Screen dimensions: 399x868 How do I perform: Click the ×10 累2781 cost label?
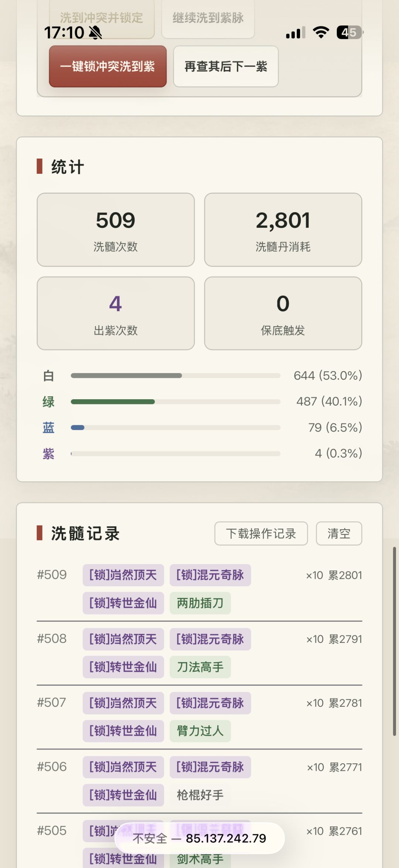coord(334,703)
